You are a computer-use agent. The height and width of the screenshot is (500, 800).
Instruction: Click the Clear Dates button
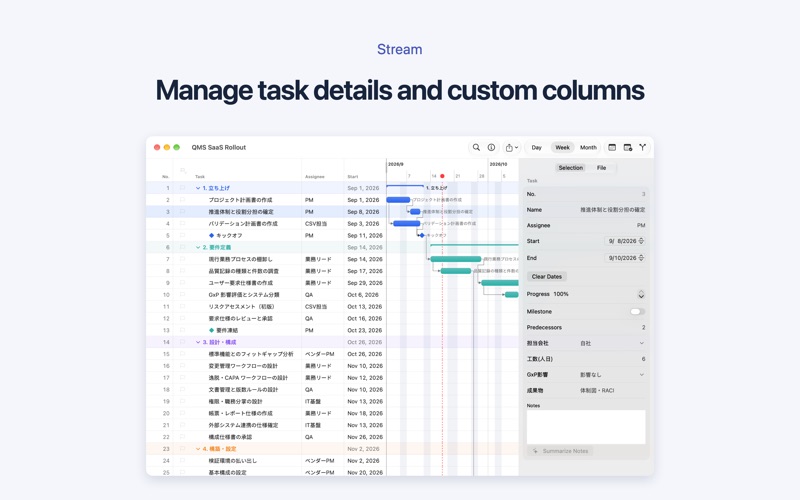pos(546,277)
